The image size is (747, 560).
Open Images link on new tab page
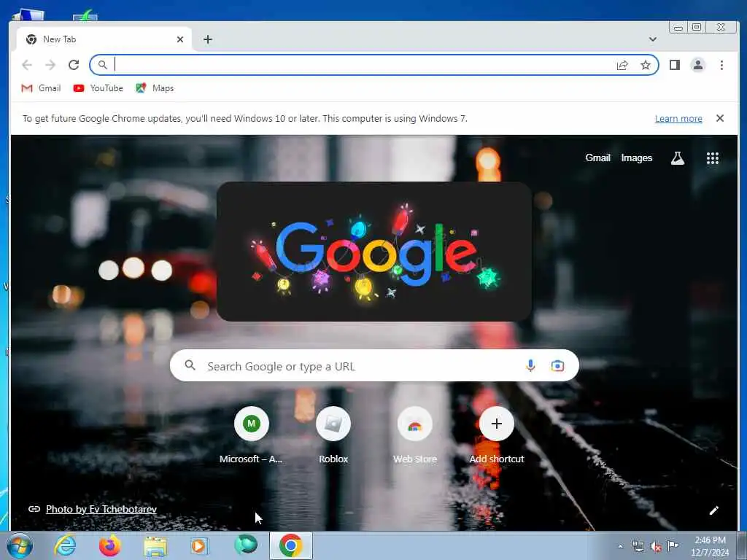point(636,157)
